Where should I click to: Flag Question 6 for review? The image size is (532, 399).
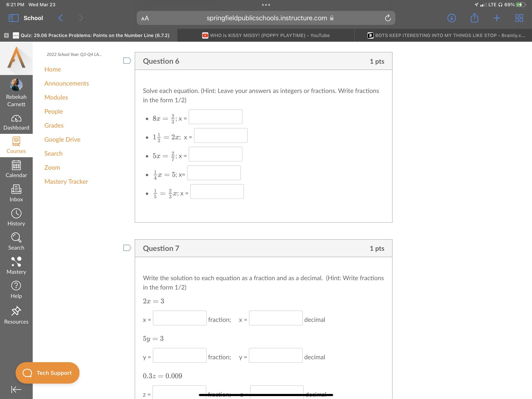click(127, 61)
